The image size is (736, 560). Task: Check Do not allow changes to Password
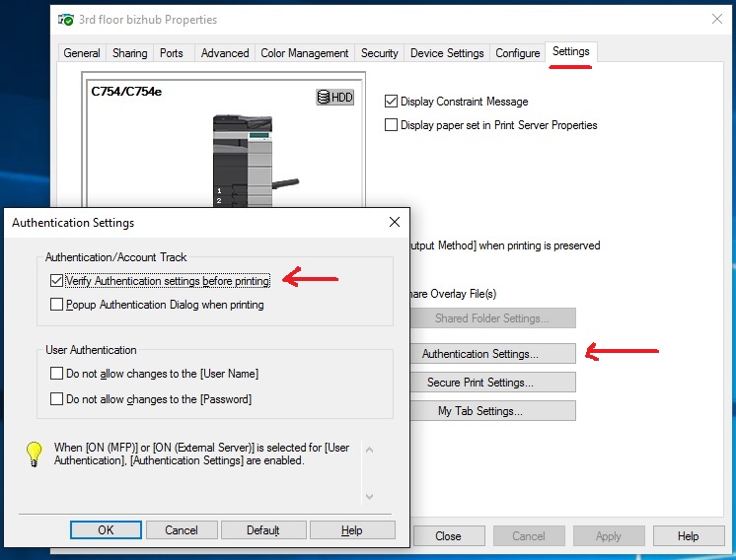[57, 399]
